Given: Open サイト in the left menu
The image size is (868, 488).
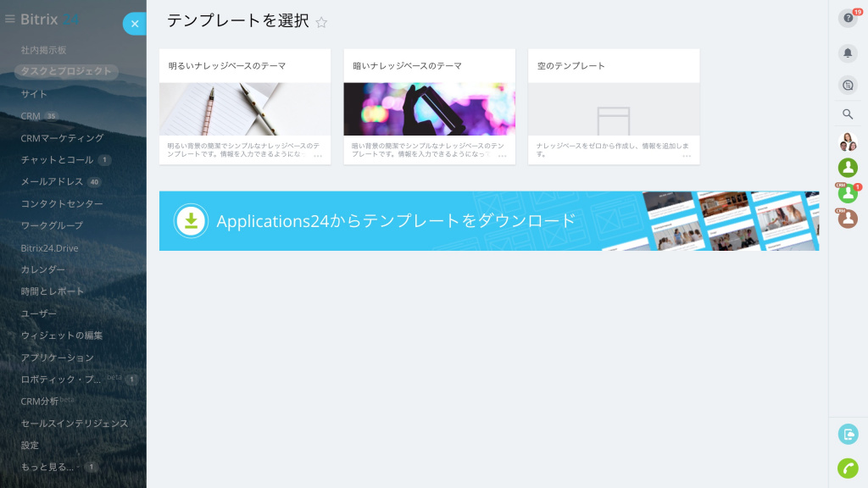Looking at the screenshot, I should click(34, 94).
